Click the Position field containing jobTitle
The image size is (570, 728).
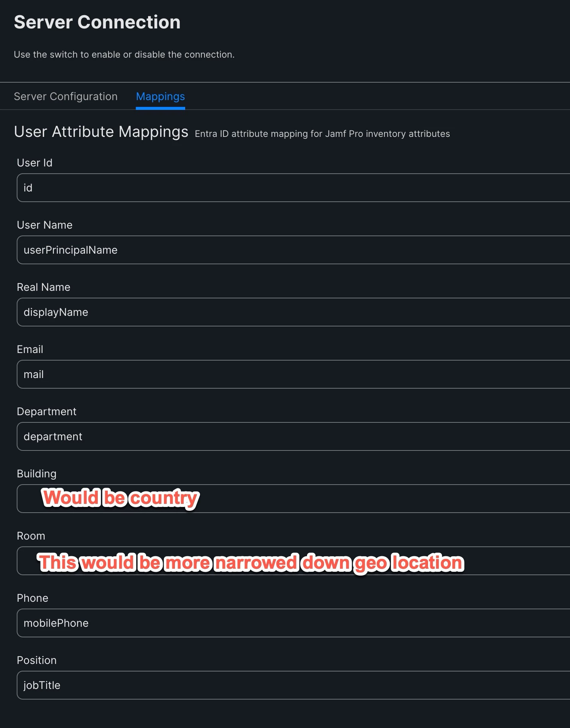293,685
